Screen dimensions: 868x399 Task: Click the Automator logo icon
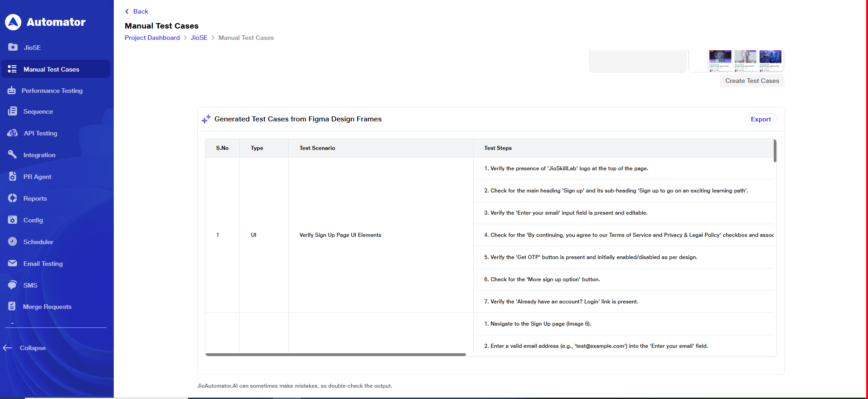[x=13, y=22]
